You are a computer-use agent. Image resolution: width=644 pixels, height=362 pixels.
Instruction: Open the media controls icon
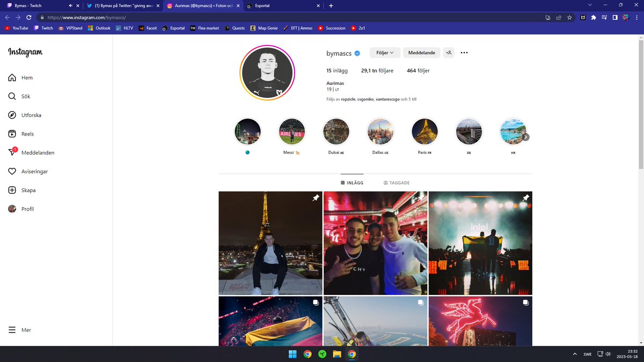tap(604, 17)
